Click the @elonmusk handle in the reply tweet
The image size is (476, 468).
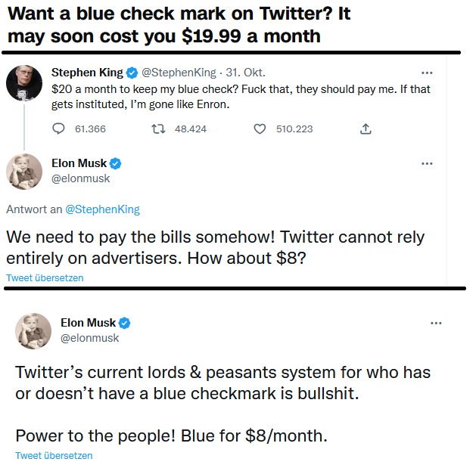80,178
